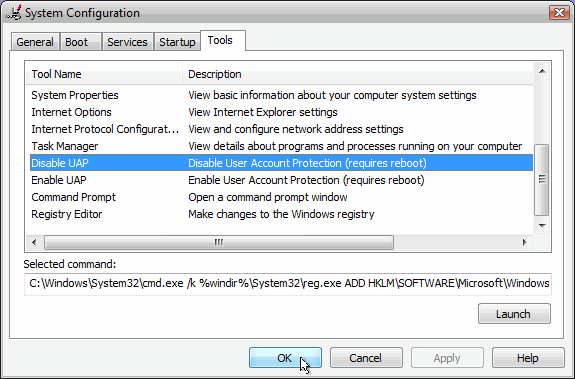Click the list's scroll up arrow

[542, 71]
